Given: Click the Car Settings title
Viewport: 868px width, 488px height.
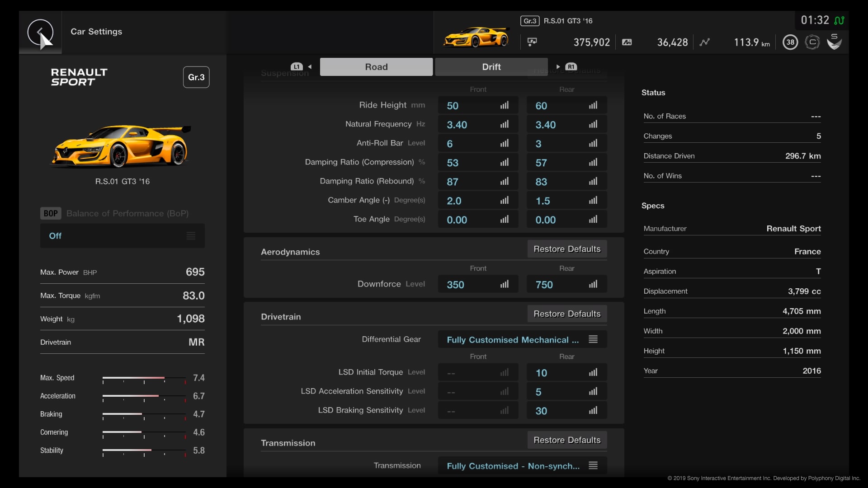Looking at the screenshot, I should (x=96, y=32).
